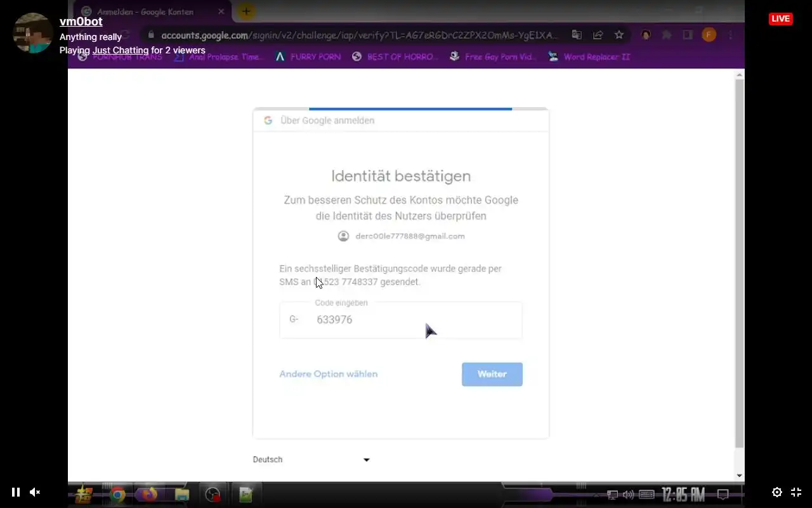
Task: Click the page scrollbar up arrow
Action: click(x=739, y=75)
